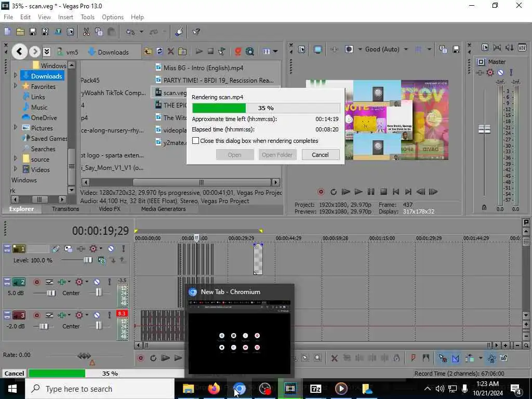This screenshot has width=532, height=399.
Task: Open the preview quality Good (Auto) dropdown
Action: tap(406, 49)
